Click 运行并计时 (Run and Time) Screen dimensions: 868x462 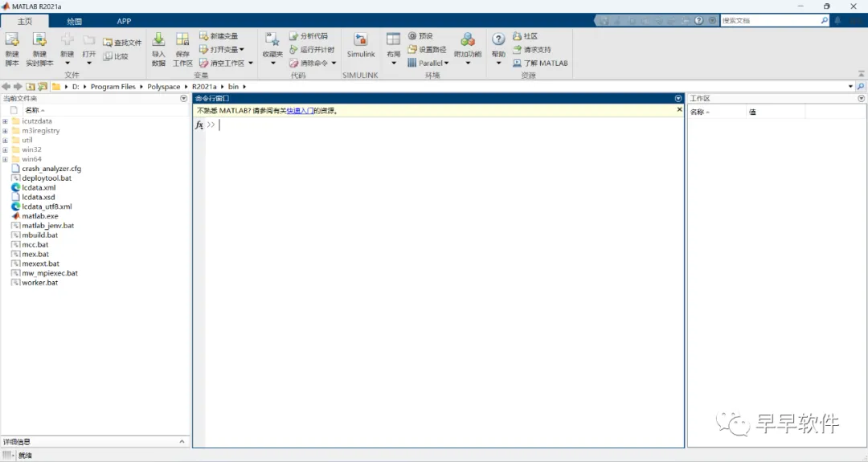coord(312,50)
